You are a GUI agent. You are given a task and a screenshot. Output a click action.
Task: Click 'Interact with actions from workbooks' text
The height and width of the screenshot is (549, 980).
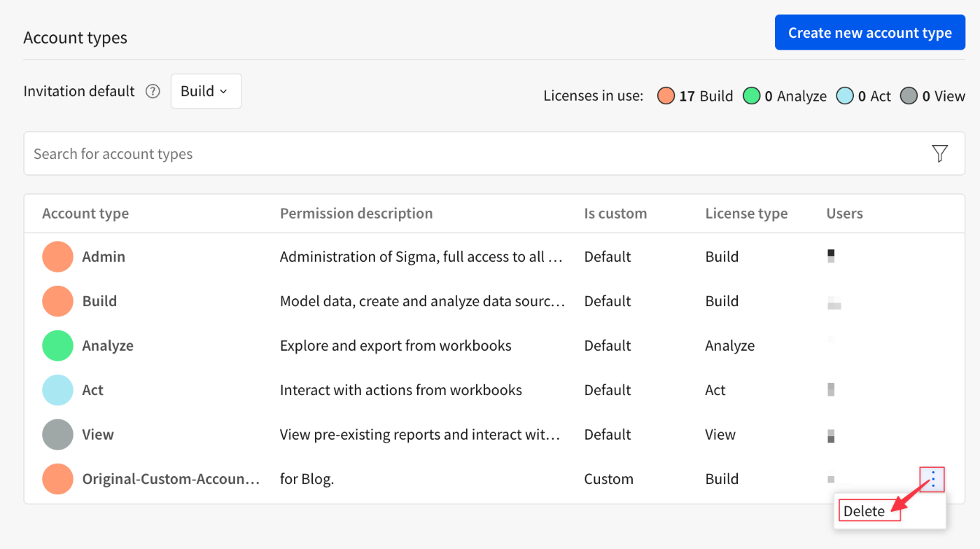click(401, 390)
